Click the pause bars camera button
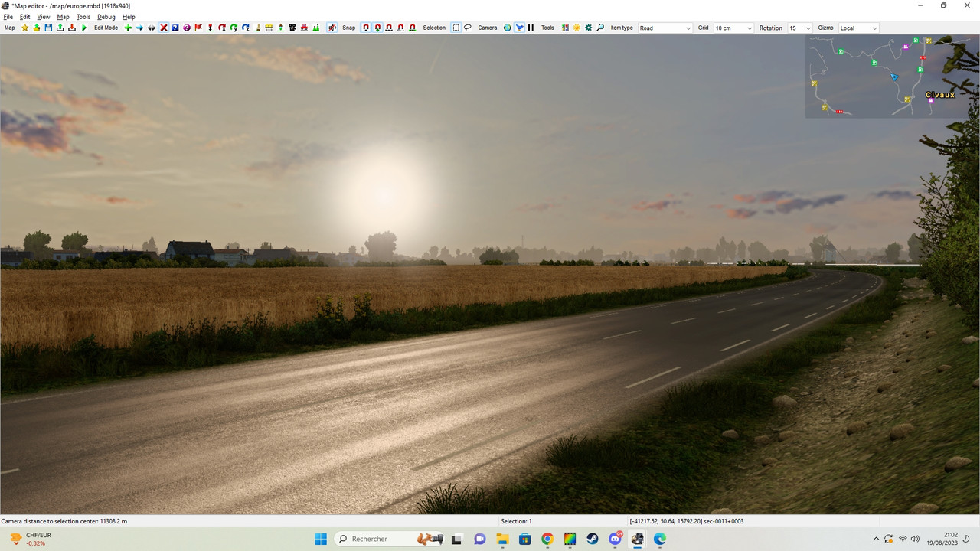 [x=531, y=28]
